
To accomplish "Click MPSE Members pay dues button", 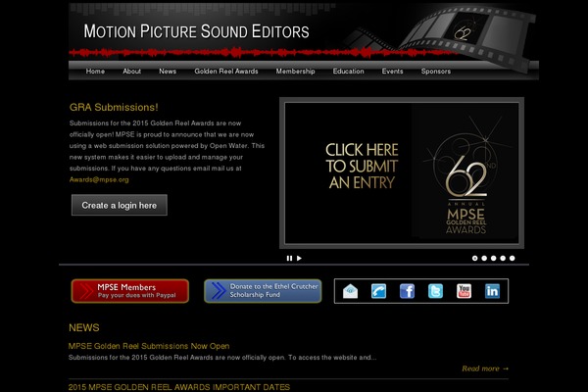I will coord(130,291).
